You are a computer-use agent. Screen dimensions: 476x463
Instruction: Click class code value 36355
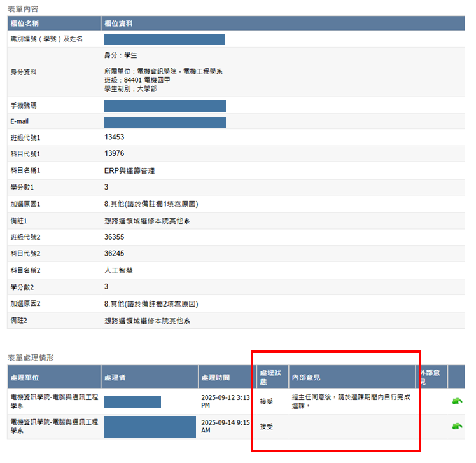coord(115,237)
